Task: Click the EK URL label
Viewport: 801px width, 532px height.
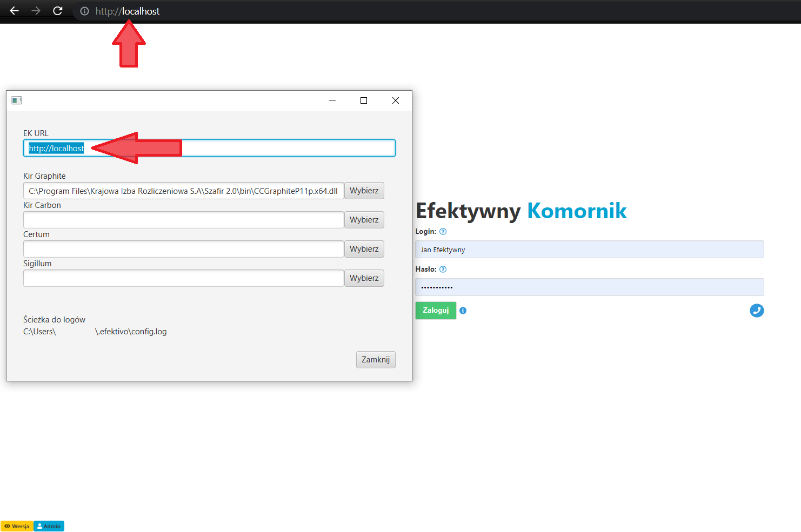Action: point(36,133)
